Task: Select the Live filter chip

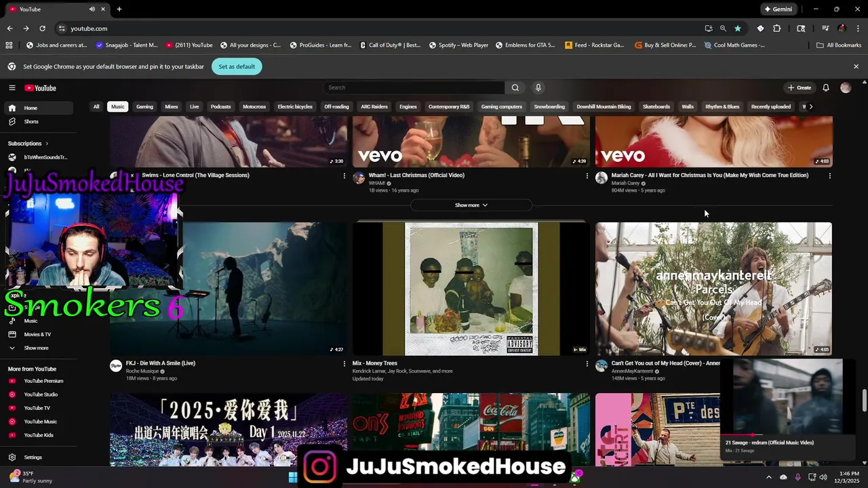Action: (195, 106)
